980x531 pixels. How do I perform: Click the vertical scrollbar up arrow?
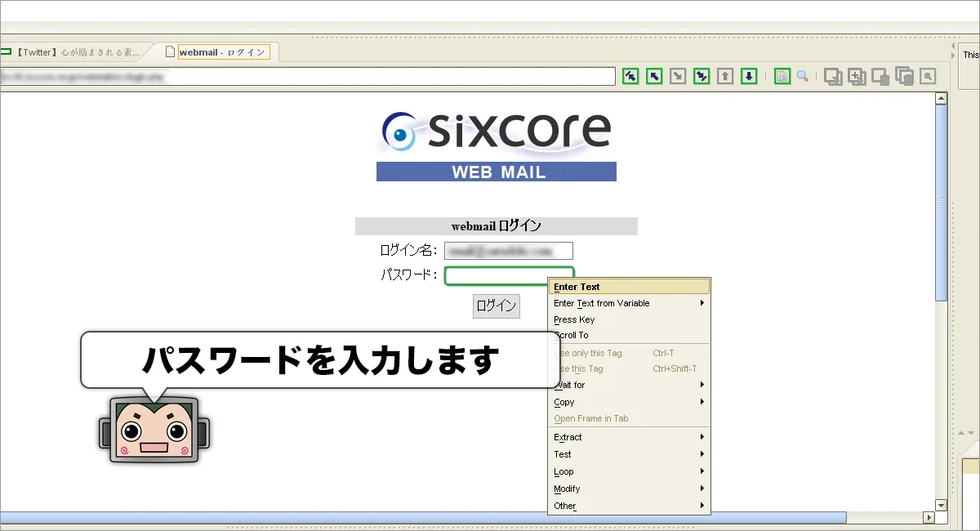coord(941,99)
